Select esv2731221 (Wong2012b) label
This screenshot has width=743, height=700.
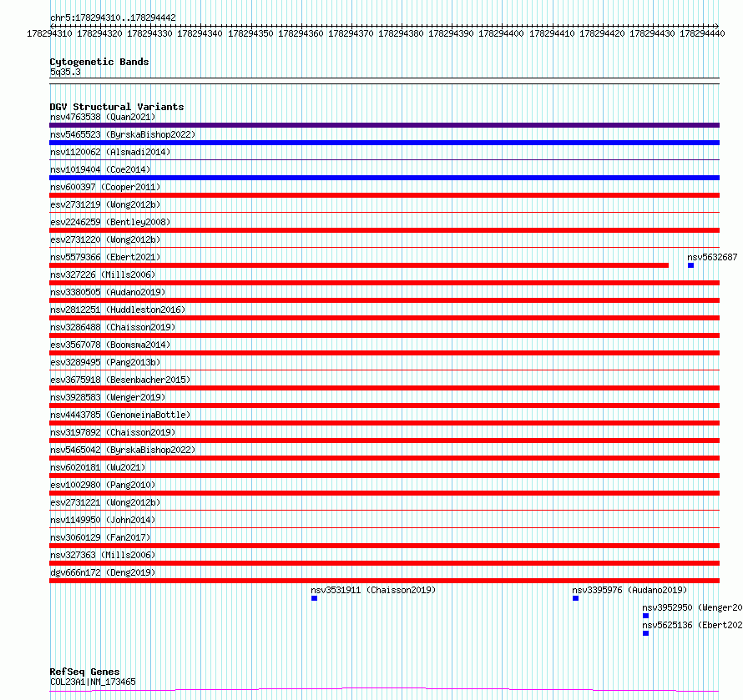click(x=105, y=502)
